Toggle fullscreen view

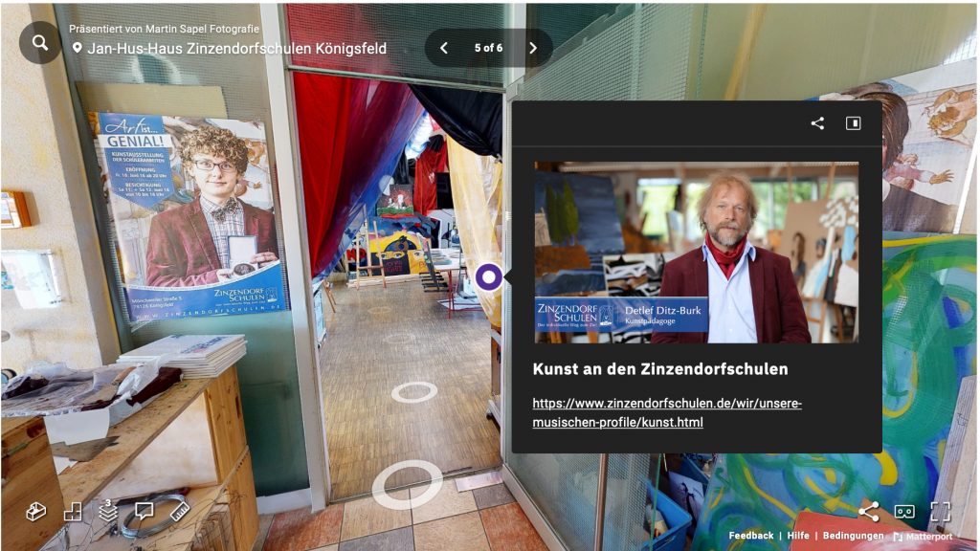pos(941,512)
